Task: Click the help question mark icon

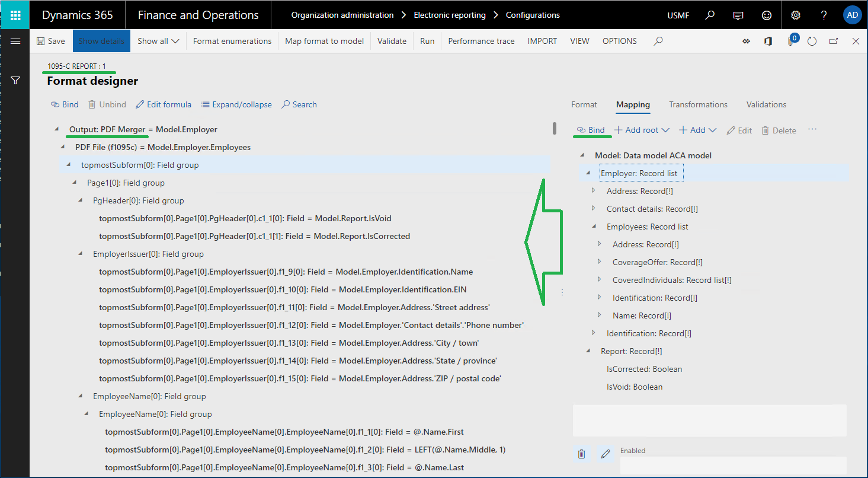Action: (x=824, y=15)
